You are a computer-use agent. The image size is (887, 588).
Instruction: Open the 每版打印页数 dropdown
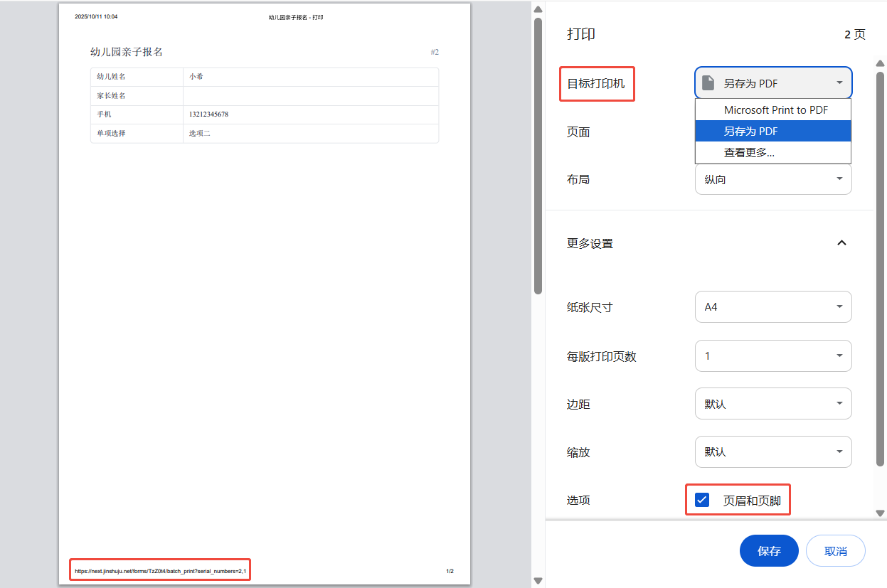click(x=772, y=356)
